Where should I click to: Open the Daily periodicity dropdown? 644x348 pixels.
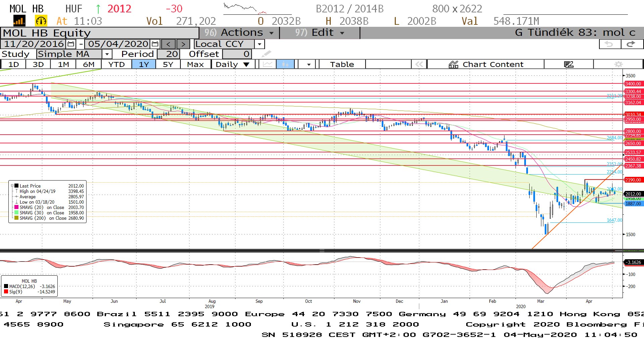(233, 64)
